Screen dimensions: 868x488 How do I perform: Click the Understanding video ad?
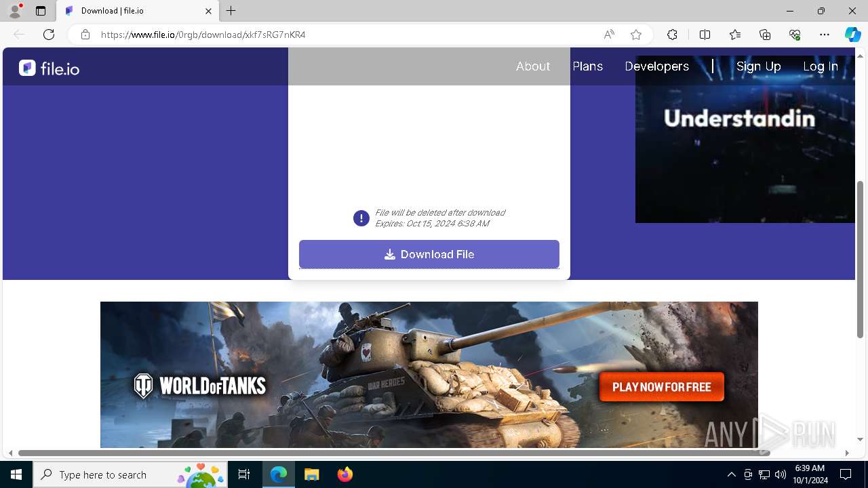coord(745,139)
